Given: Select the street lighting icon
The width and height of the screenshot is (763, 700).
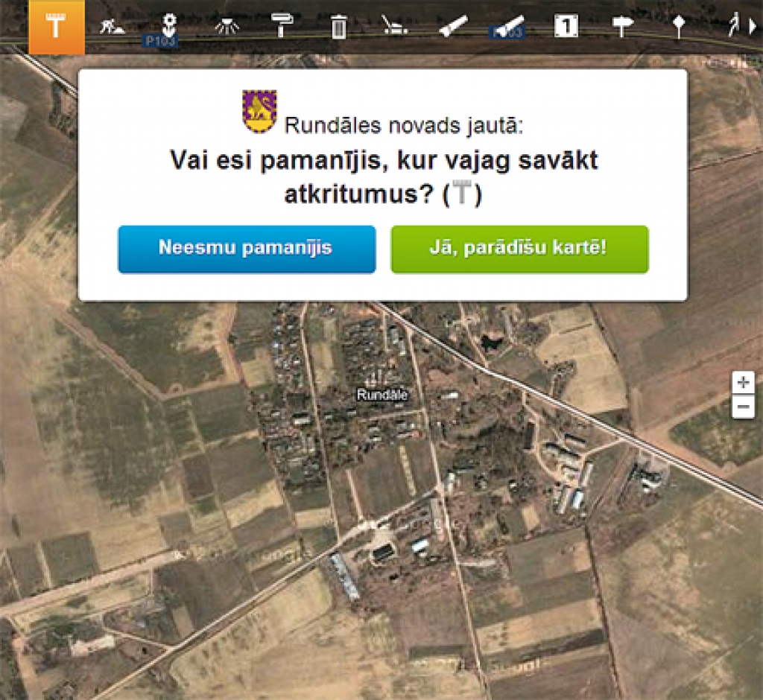Looking at the screenshot, I should (226, 27).
